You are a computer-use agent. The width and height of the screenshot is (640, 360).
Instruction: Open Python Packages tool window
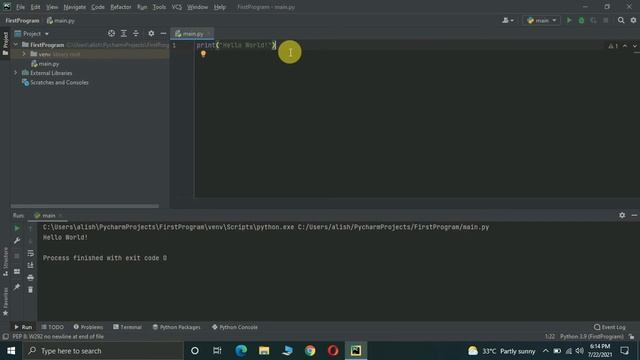[176, 327]
